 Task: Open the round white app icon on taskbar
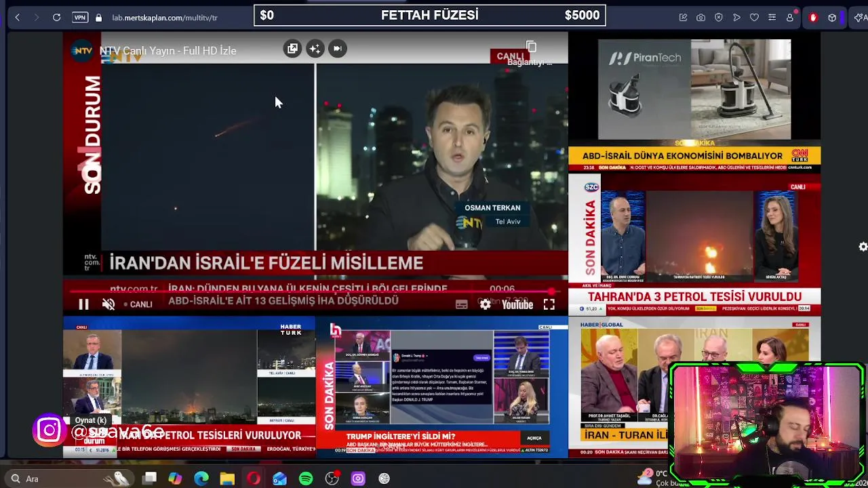(384, 479)
